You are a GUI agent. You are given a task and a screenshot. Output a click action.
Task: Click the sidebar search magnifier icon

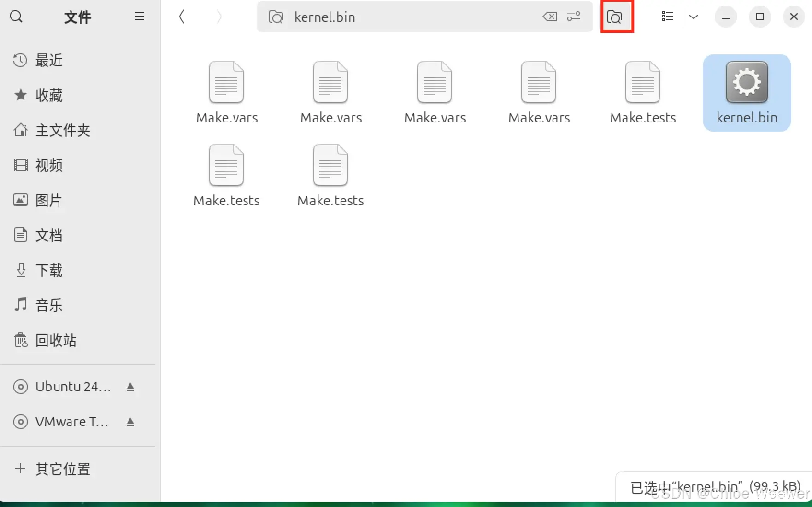(16, 17)
